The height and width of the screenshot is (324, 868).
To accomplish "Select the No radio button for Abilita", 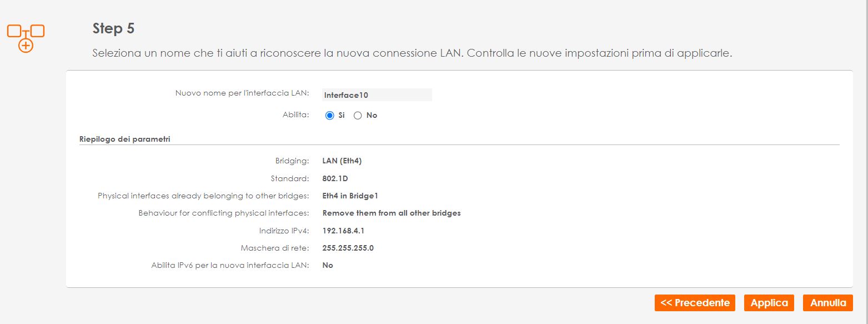I will click(358, 116).
